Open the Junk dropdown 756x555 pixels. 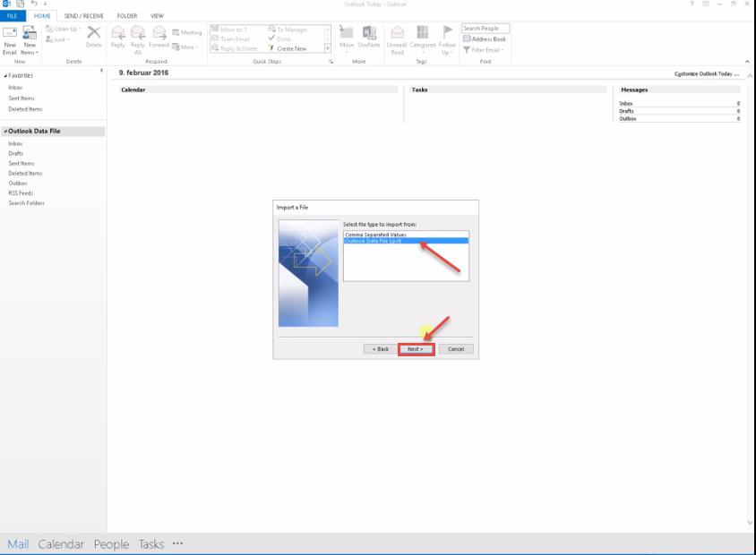coord(58,39)
